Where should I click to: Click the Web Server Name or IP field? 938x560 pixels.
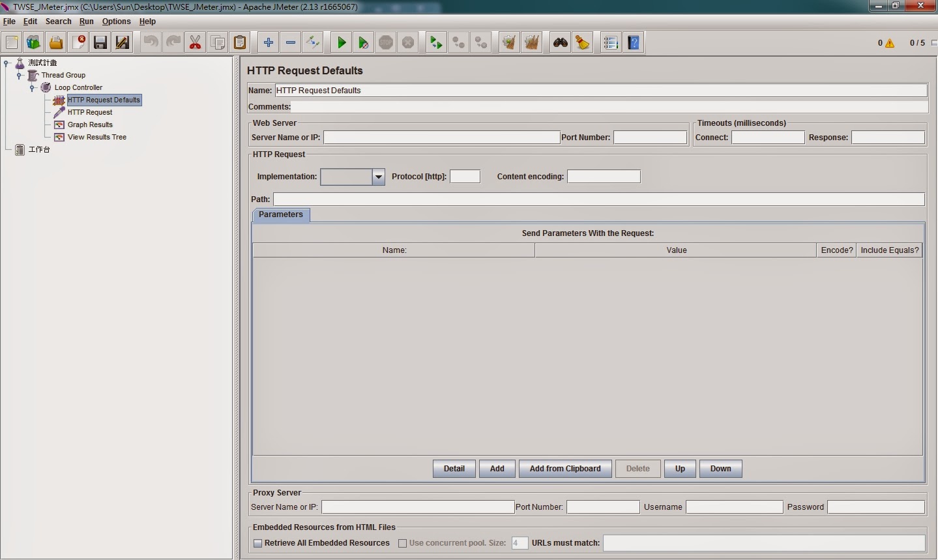pos(441,138)
